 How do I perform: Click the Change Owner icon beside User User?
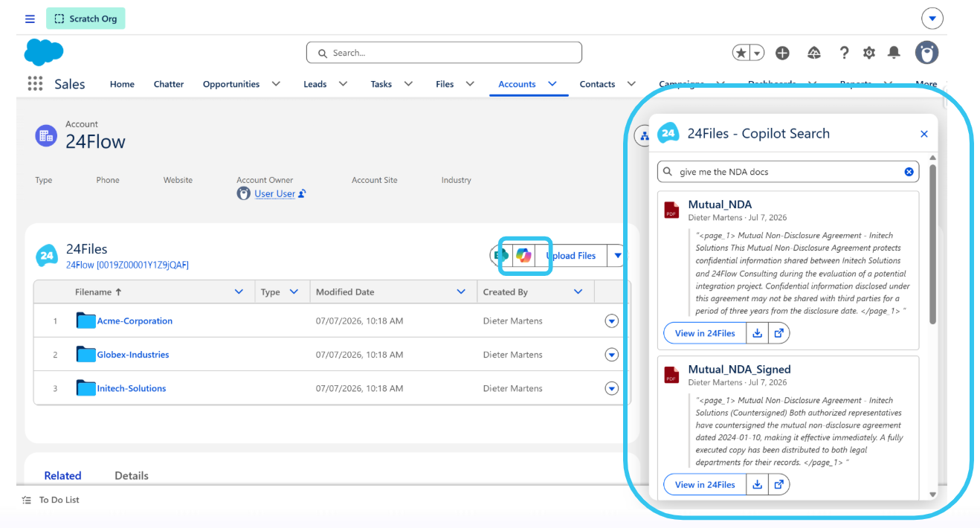pos(302,193)
